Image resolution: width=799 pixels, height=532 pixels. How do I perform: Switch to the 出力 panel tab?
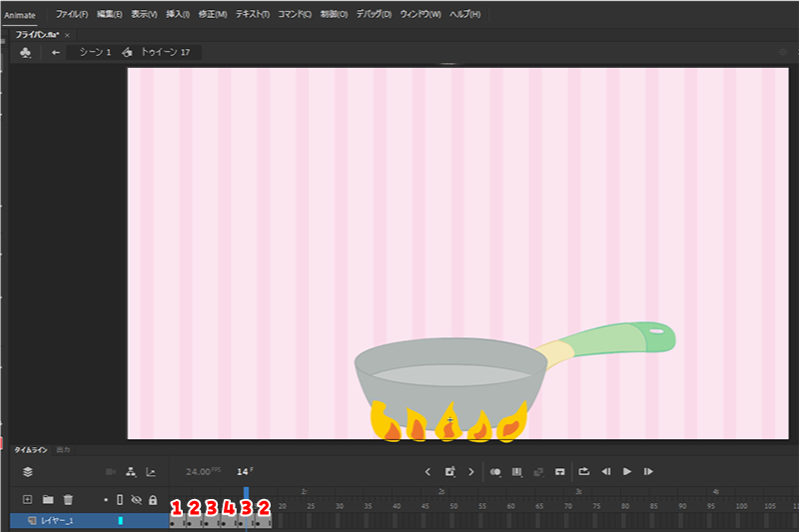pyautogui.click(x=63, y=450)
